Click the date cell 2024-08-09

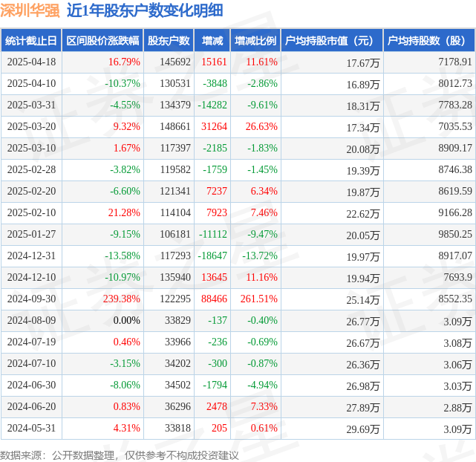32,321
